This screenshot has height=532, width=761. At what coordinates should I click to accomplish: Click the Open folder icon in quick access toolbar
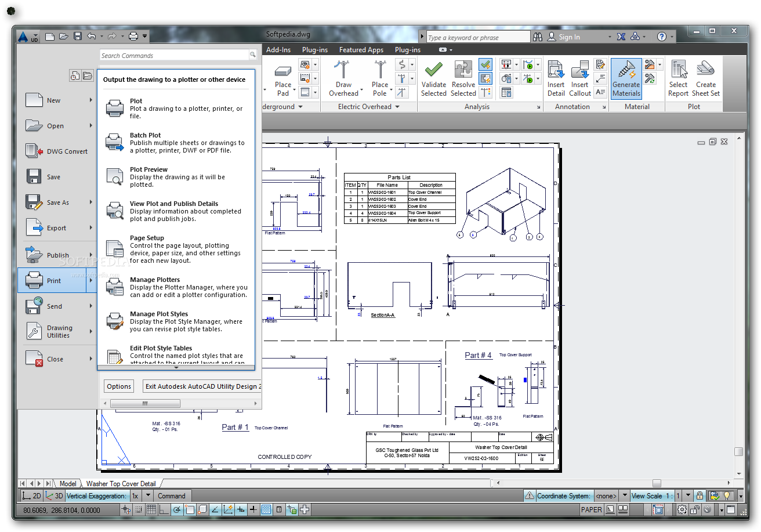point(64,37)
